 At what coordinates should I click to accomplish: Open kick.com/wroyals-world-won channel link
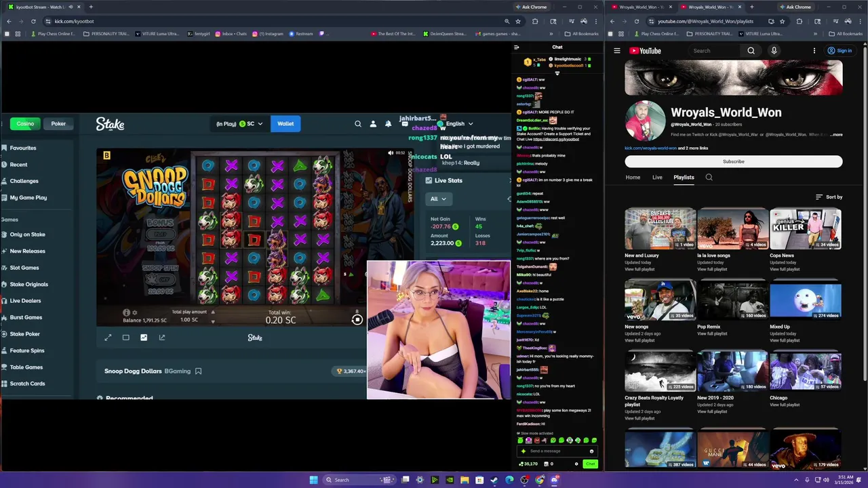(x=651, y=148)
